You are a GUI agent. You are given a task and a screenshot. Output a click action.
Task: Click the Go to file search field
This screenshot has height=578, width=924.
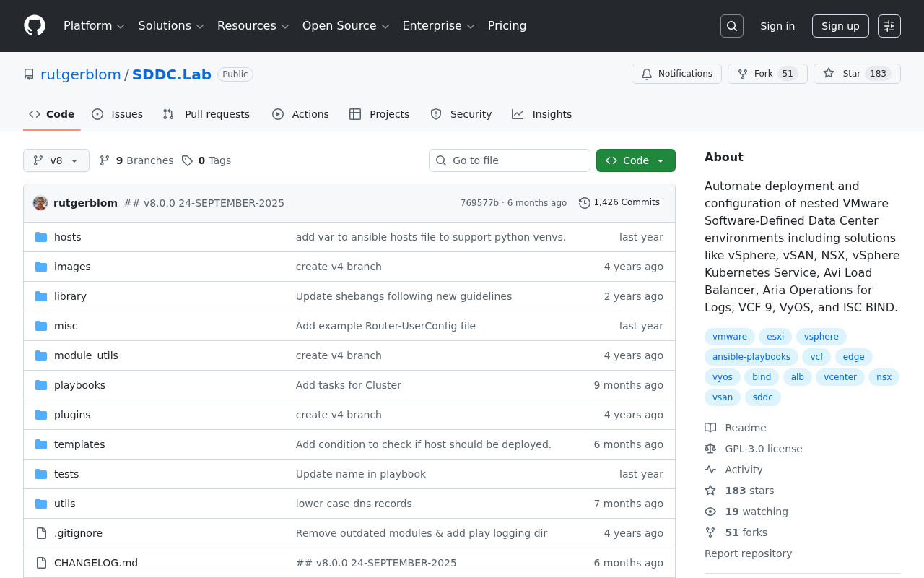(x=509, y=160)
